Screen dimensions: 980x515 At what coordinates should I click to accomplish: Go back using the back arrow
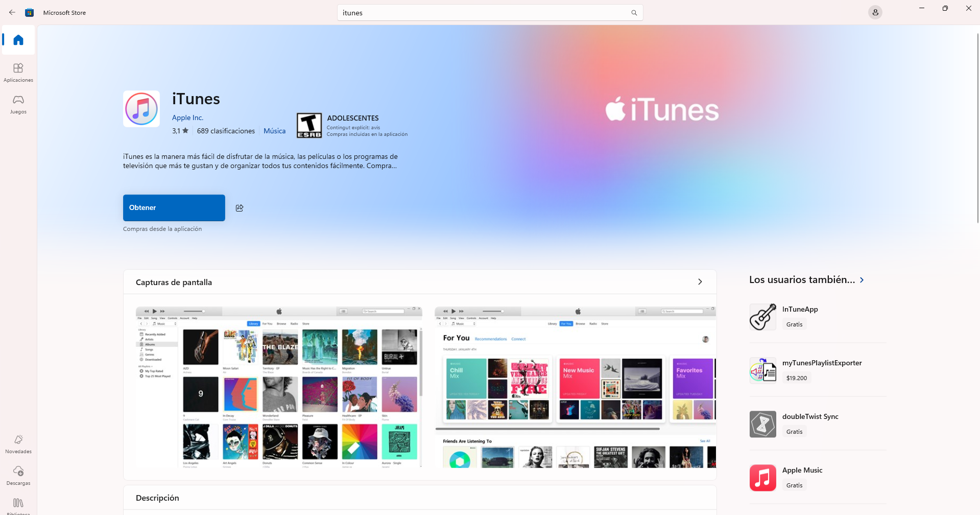[12, 13]
